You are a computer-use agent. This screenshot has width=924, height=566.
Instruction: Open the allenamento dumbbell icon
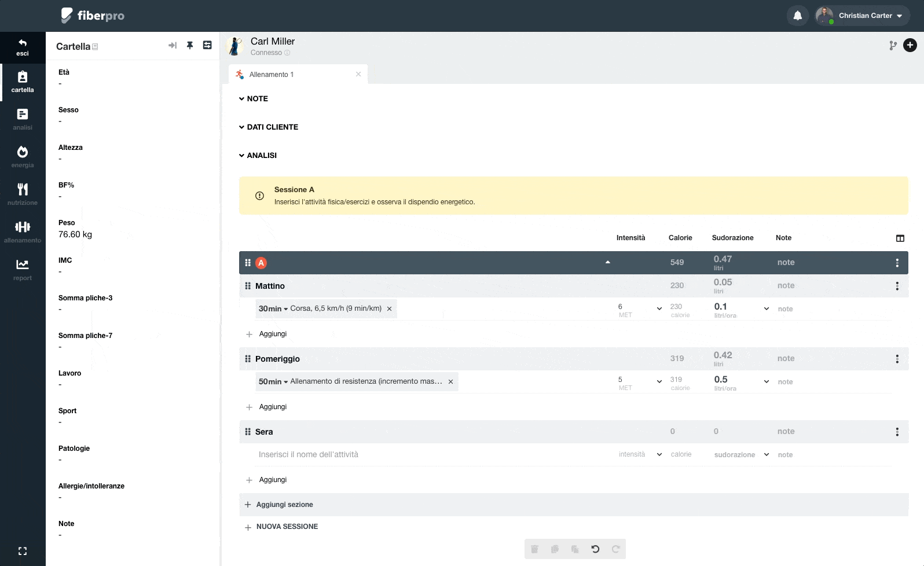23,227
